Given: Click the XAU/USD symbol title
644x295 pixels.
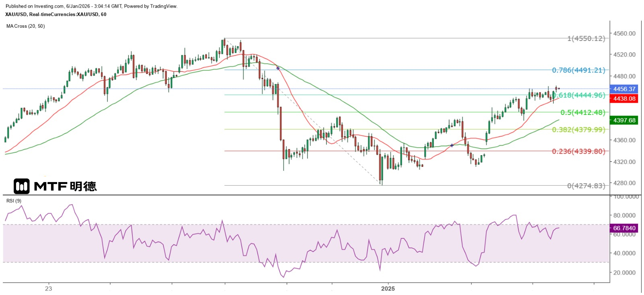Looking at the screenshot, I should [x=56, y=14].
